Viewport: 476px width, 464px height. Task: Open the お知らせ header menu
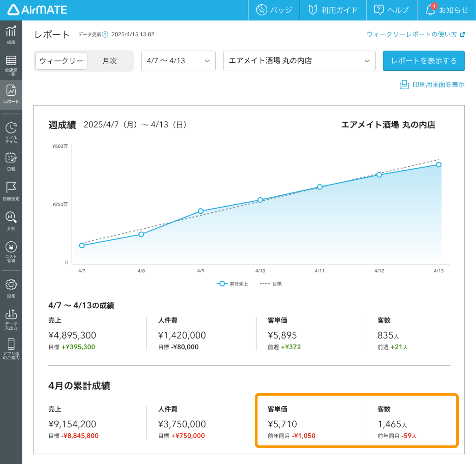click(x=447, y=10)
